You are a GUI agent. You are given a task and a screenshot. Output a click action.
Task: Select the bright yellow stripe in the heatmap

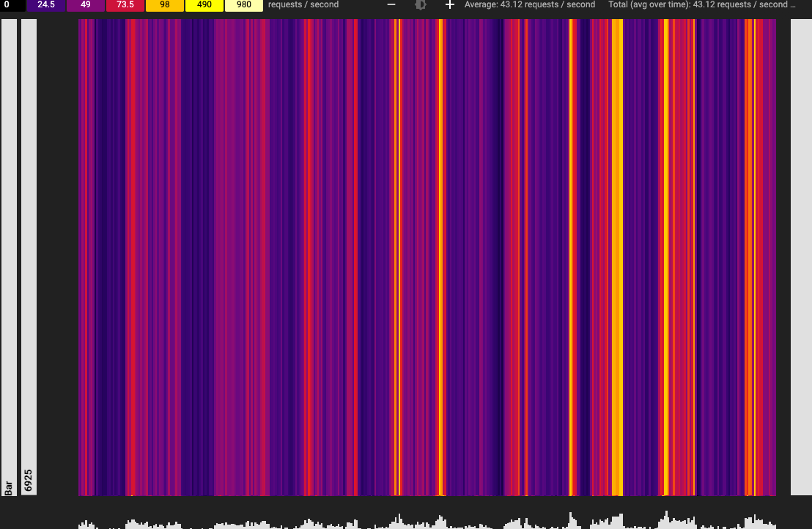(x=618, y=256)
